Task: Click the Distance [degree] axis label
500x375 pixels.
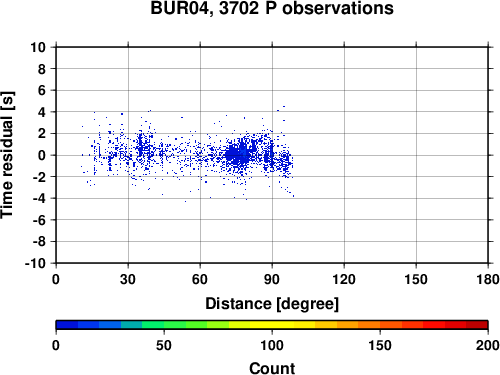Action: pos(272,304)
